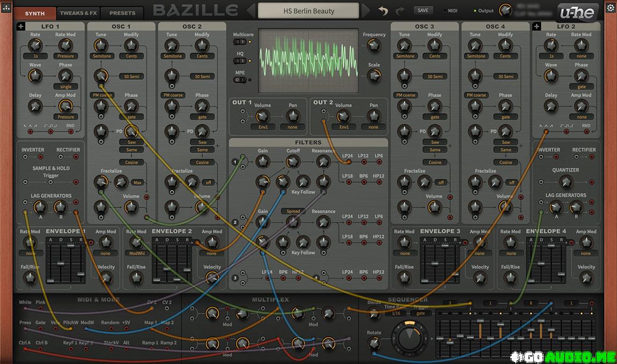Screen dimensions: 617x364
Task: Open OSC 2 Cents modify selector
Action: pos(202,56)
